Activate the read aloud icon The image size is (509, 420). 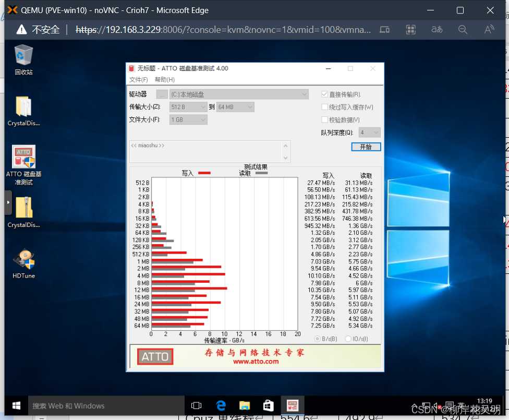point(489,30)
